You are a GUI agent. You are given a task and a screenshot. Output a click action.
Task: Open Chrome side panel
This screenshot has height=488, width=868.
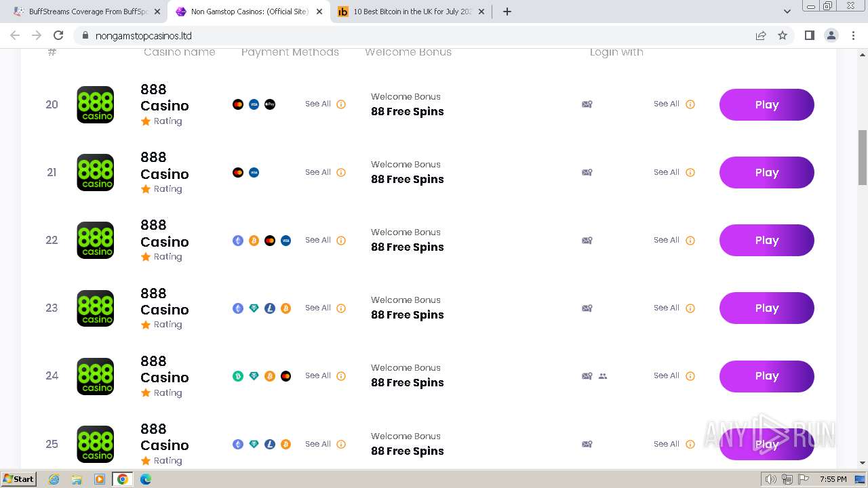(809, 35)
